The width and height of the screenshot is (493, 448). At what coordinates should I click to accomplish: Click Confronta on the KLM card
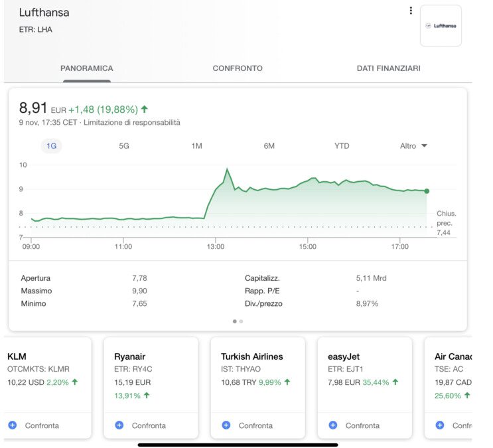(42, 425)
